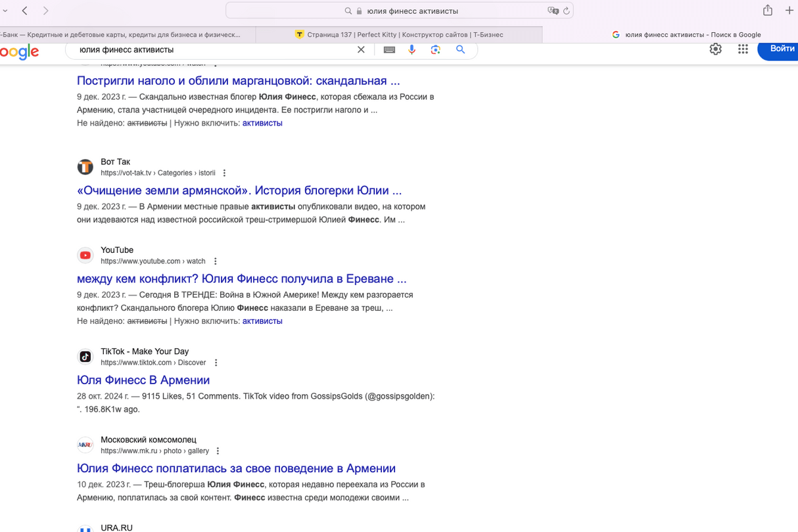Click the Google logo
This screenshot has height=532, width=798.
point(20,52)
